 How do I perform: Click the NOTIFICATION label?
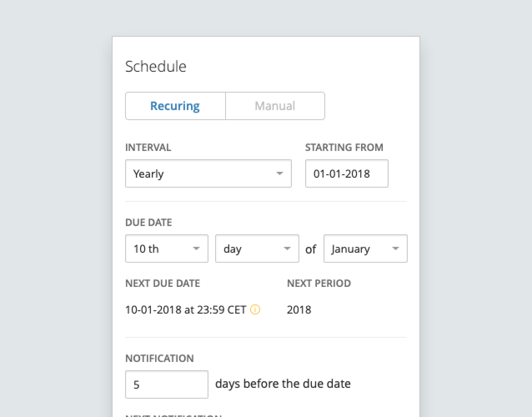coord(159,358)
